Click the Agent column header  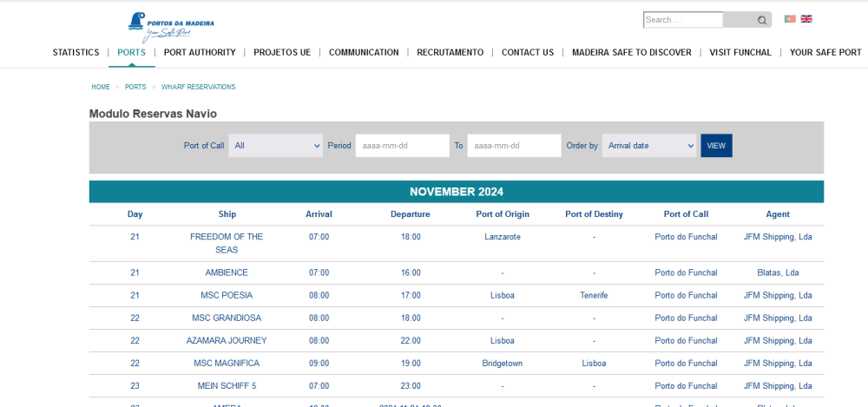coord(778,214)
